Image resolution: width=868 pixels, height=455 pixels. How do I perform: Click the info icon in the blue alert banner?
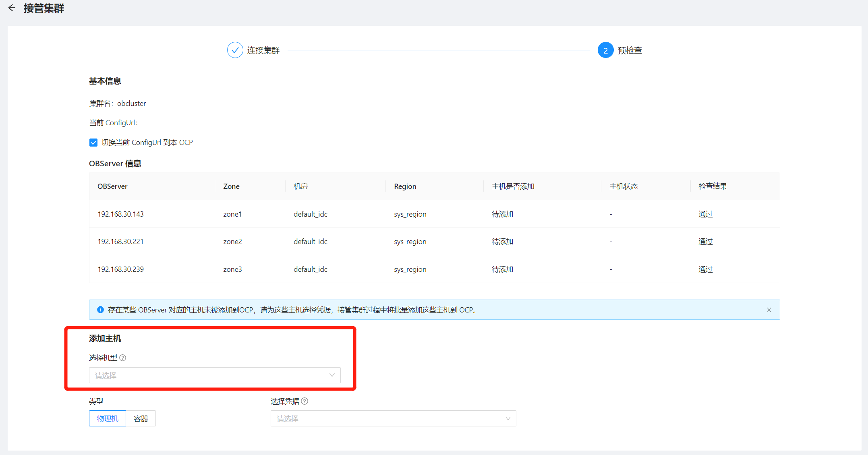100,310
